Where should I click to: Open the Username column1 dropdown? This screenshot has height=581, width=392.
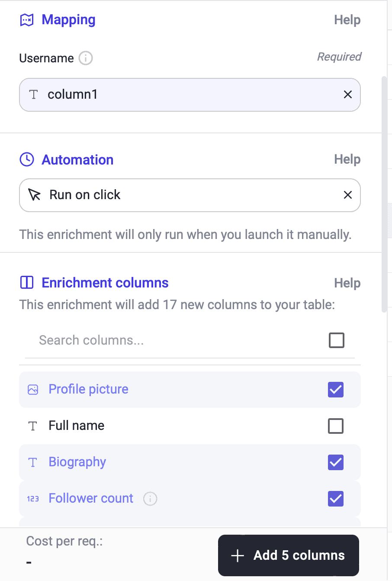click(182, 94)
